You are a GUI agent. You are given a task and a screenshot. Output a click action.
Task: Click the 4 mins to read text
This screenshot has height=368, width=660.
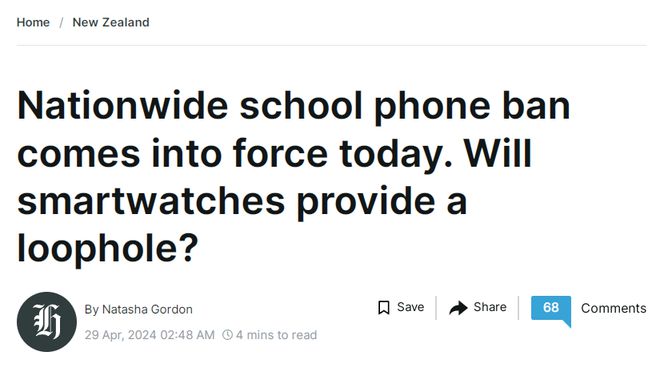[x=276, y=335]
